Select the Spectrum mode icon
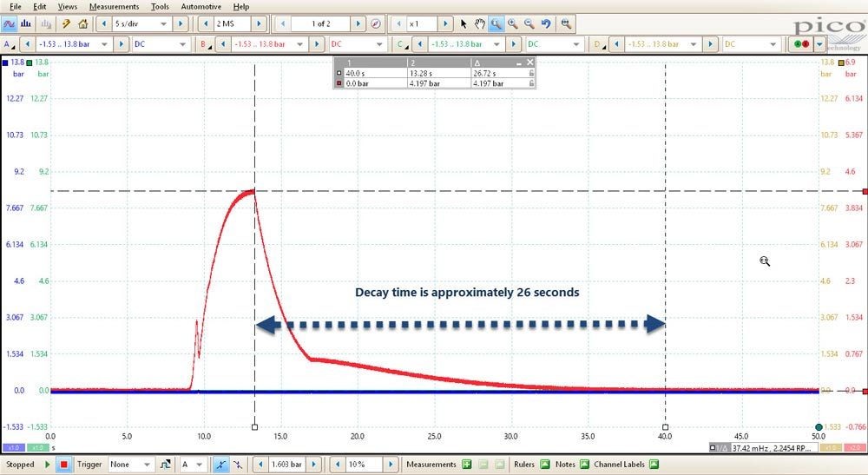The height and width of the screenshot is (475, 868). click(x=26, y=23)
